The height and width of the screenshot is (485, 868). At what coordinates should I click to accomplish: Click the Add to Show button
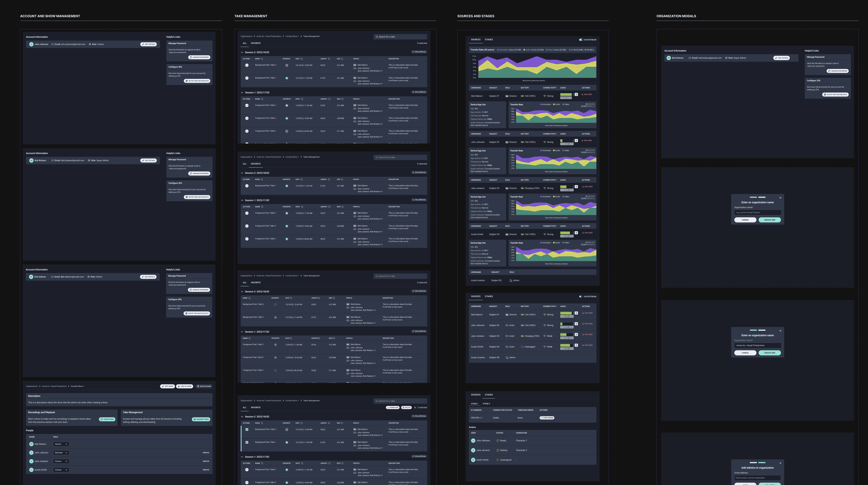click(x=185, y=387)
